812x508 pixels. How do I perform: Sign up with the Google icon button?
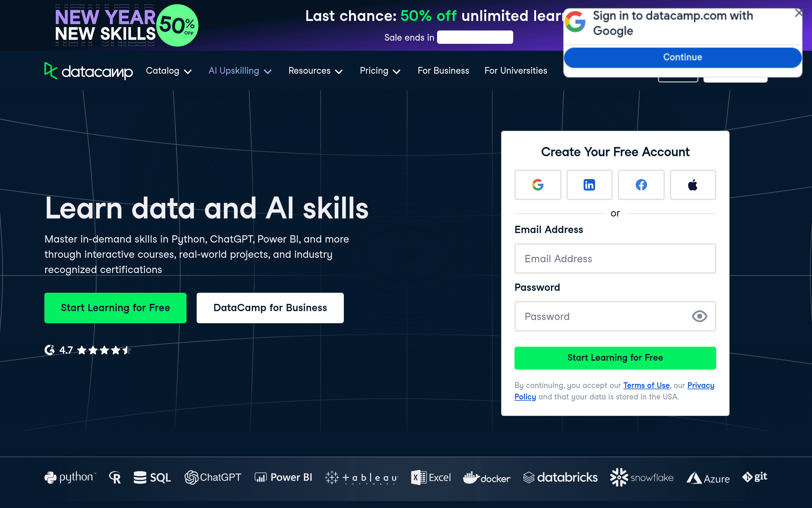pos(538,185)
